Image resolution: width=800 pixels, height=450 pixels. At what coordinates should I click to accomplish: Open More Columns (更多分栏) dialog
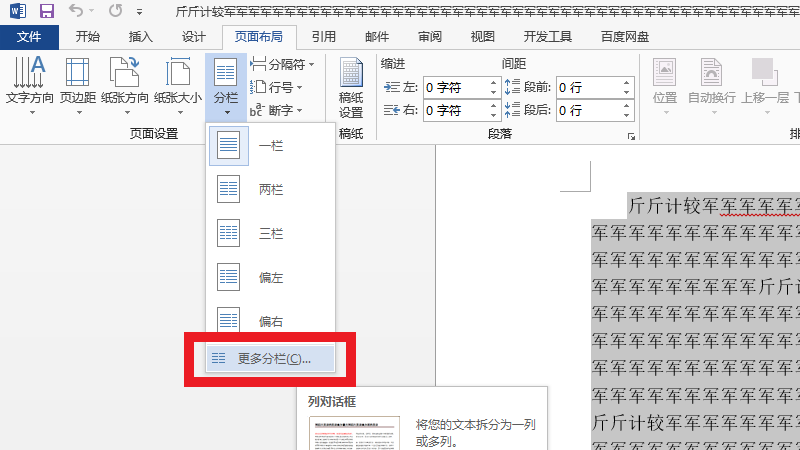(x=273, y=358)
